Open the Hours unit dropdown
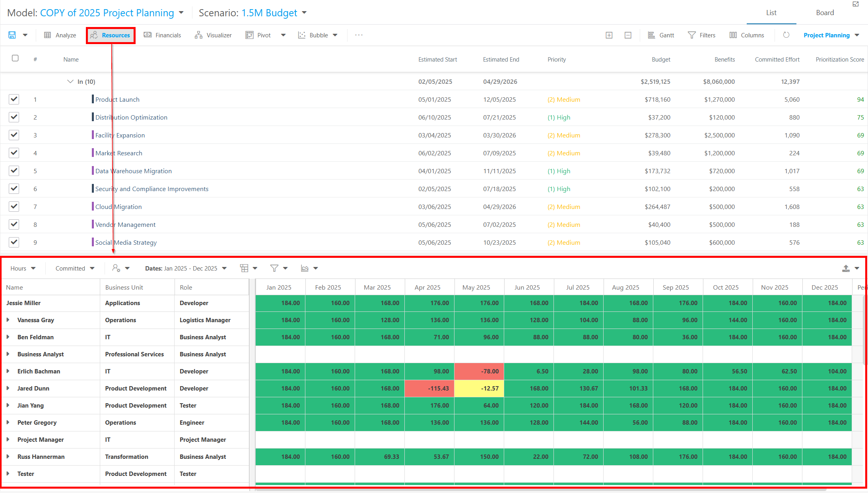The image size is (868, 493). (23, 268)
